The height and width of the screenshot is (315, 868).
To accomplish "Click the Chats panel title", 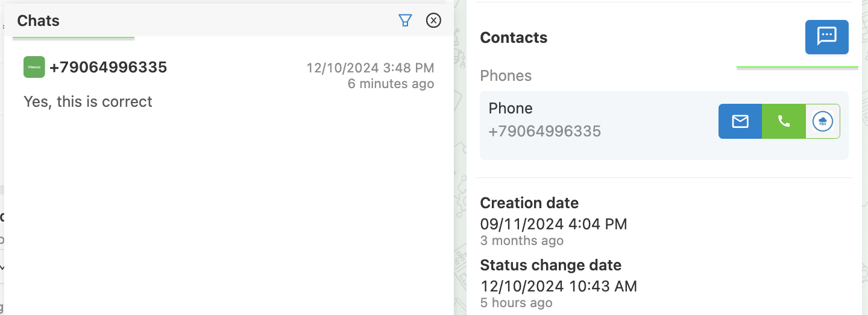I will coord(38,21).
